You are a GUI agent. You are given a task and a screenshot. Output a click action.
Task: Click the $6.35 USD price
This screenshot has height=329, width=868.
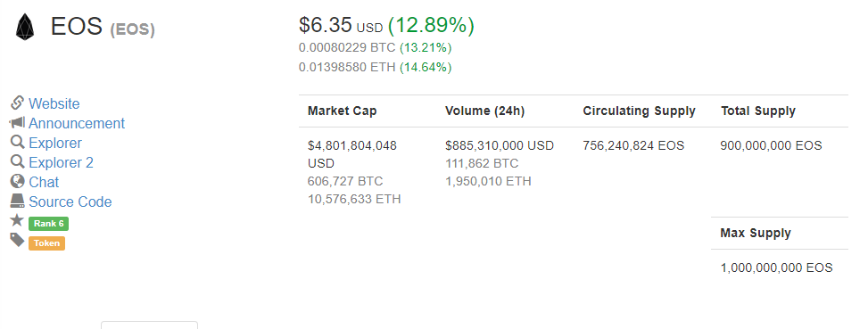click(341, 26)
